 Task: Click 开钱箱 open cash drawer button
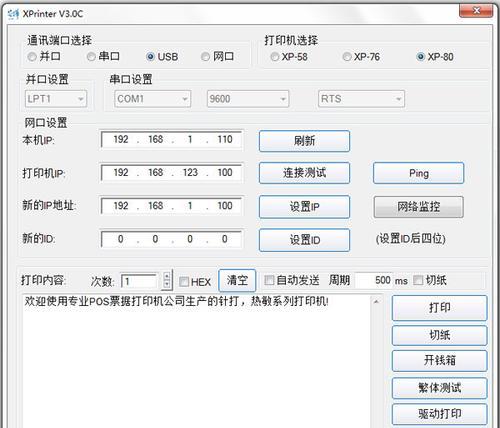(x=440, y=361)
